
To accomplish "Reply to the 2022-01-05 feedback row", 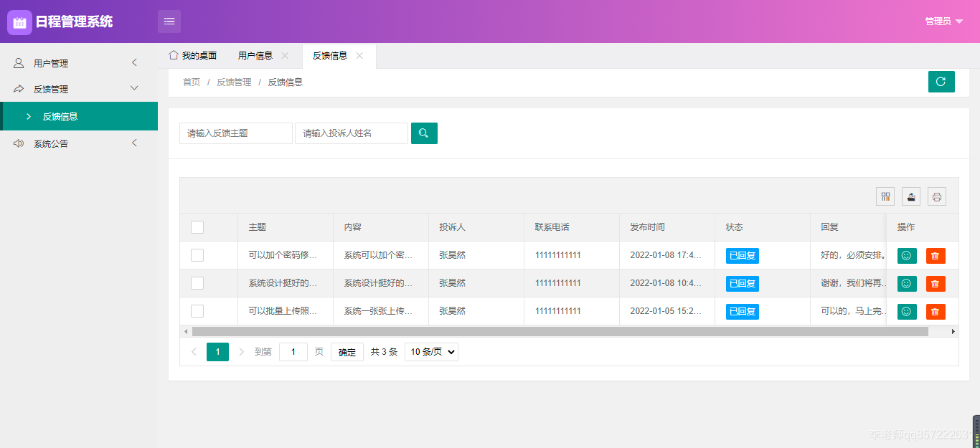I will 907,312.
